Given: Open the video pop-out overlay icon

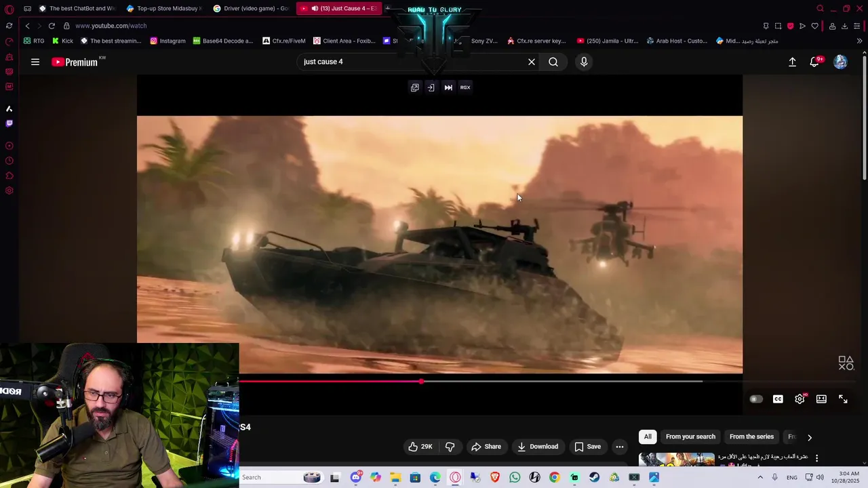Looking at the screenshot, I should (414, 87).
